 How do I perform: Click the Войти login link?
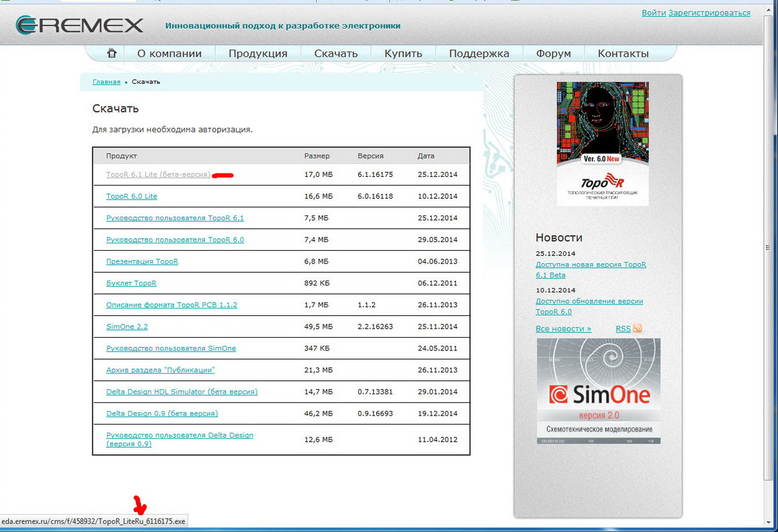654,13
